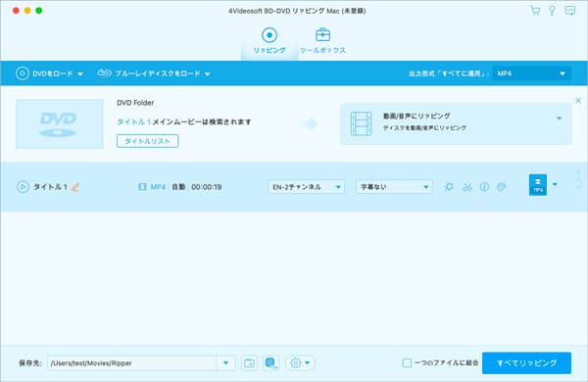Rename タイトル 1 with pencil icon
Screen dimensions: 588x382
pyautogui.click(x=75, y=187)
